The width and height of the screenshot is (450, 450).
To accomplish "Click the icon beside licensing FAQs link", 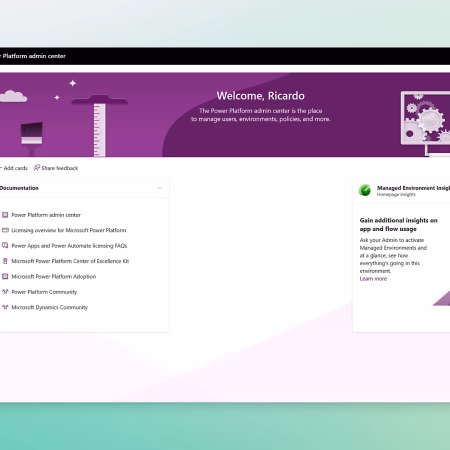I will [5, 245].
